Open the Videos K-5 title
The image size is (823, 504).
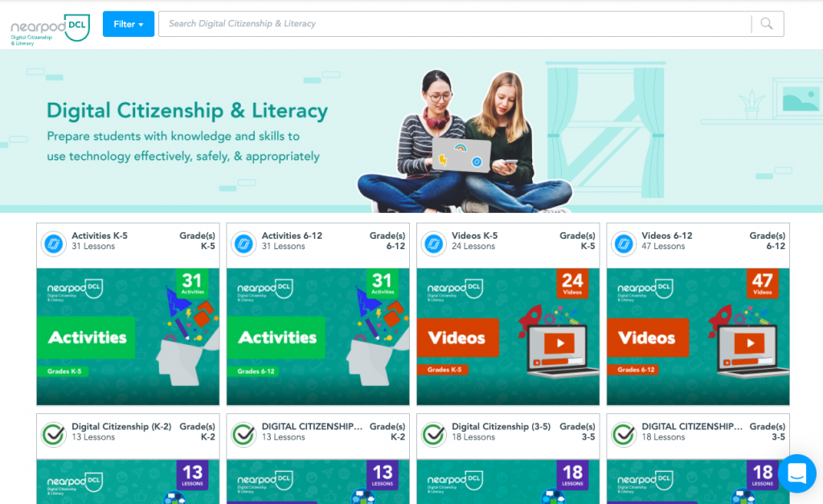coord(474,236)
